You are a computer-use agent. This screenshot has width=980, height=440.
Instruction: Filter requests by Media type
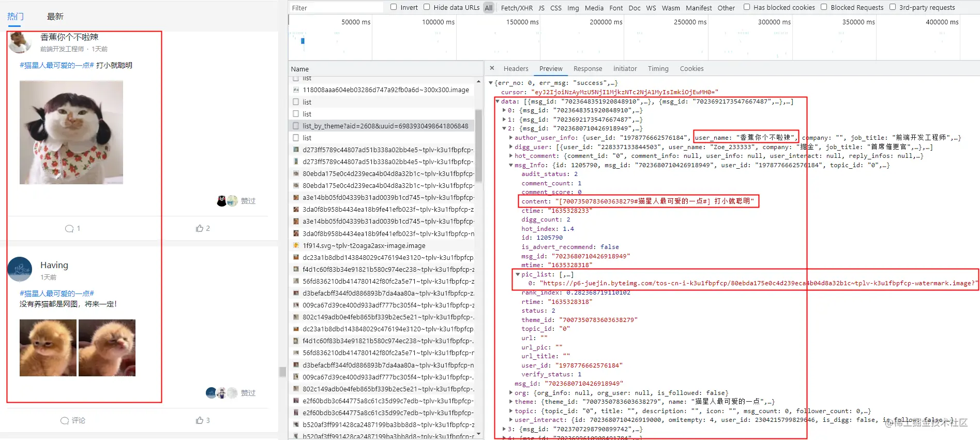click(x=594, y=8)
